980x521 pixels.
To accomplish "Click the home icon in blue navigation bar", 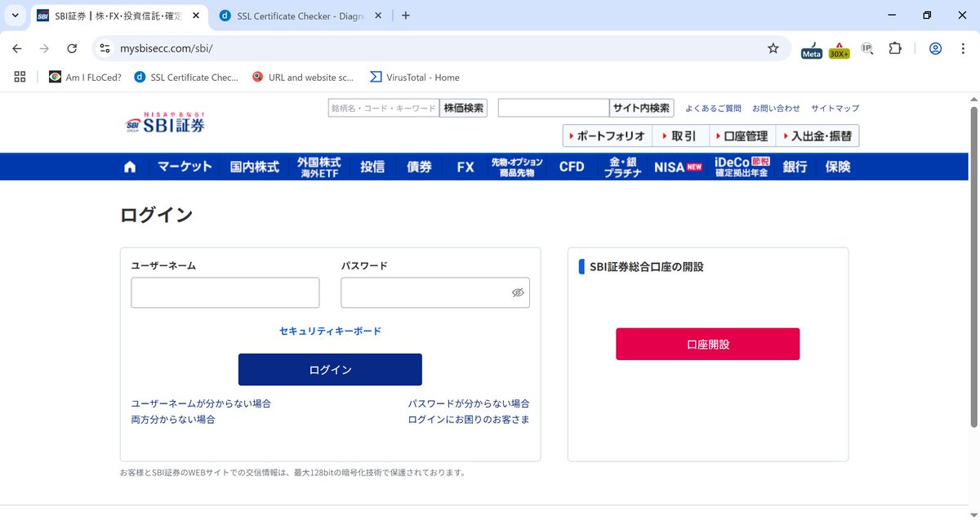I will tap(130, 167).
